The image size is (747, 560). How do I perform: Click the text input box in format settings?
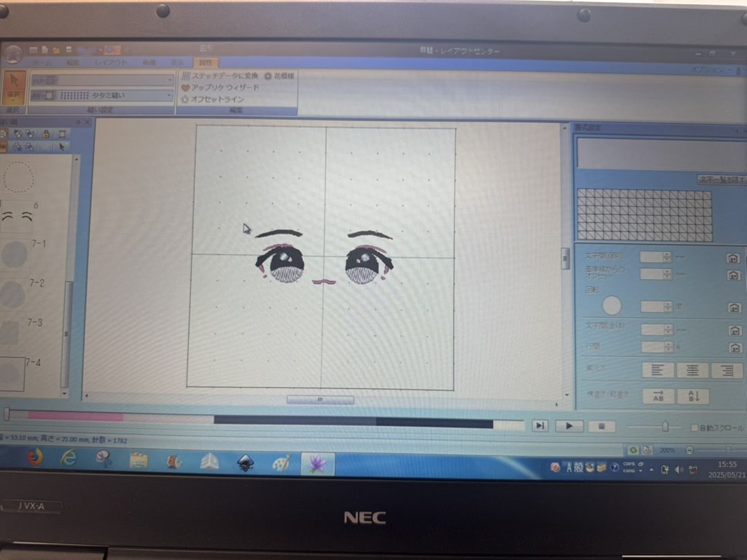[x=661, y=153]
